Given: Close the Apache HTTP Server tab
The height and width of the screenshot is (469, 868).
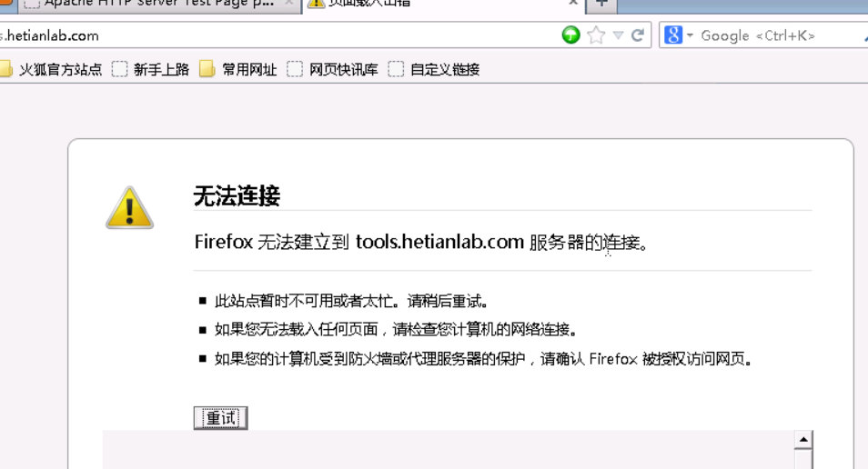Looking at the screenshot, I should [x=288, y=3].
